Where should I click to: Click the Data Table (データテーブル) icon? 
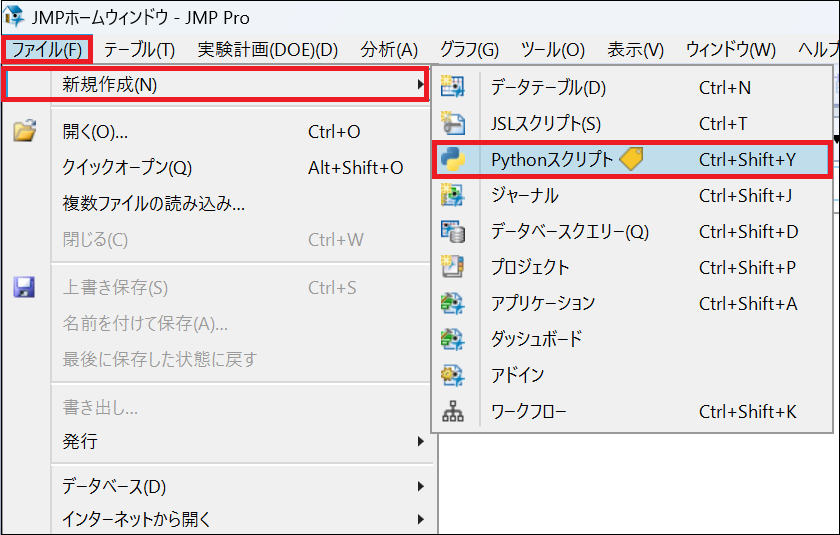point(453,87)
